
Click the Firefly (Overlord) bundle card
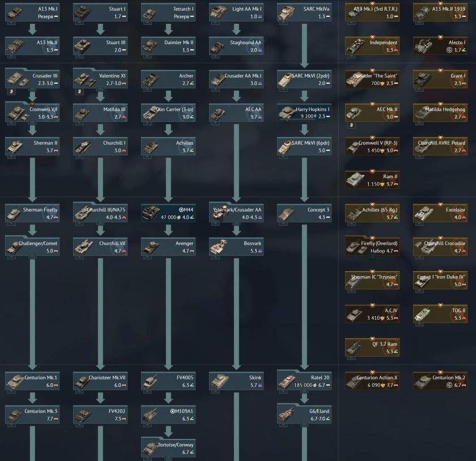(x=372, y=247)
